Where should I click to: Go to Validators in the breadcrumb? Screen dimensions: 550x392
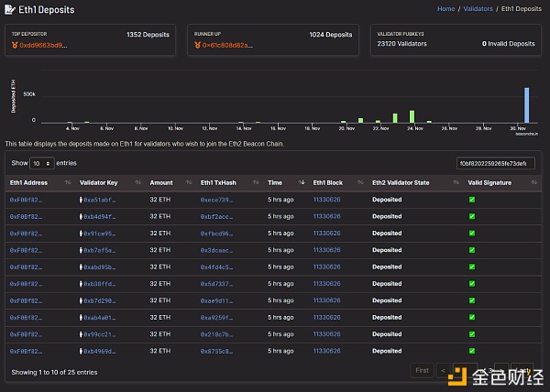tap(478, 9)
